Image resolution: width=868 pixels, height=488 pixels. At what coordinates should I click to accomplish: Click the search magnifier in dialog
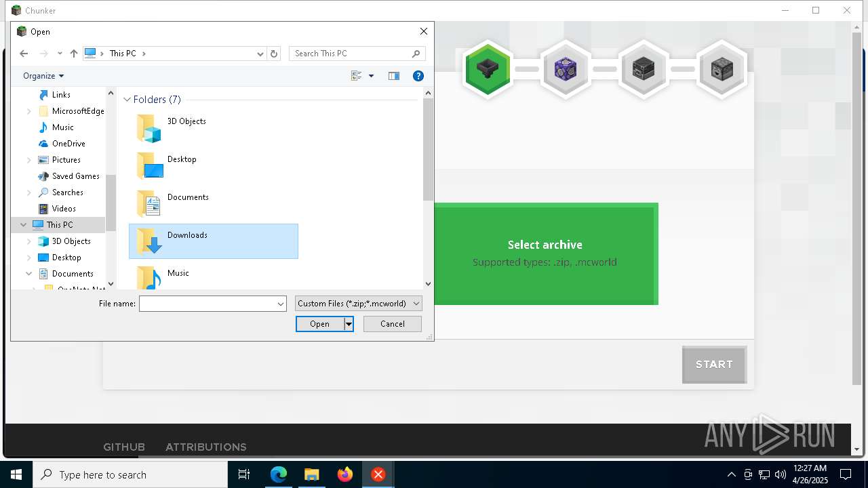click(416, 54)
